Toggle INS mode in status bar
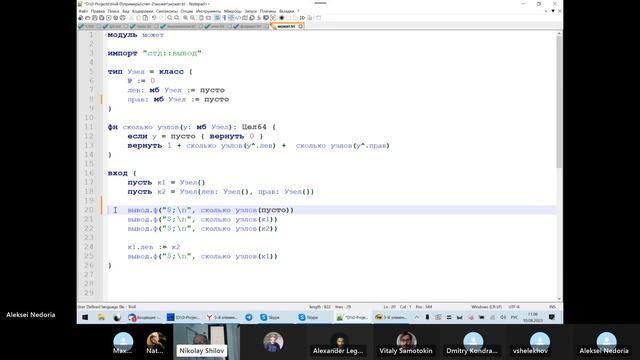Image resolution: width=640 pixels, height=360 pixels. coord(552,307)
